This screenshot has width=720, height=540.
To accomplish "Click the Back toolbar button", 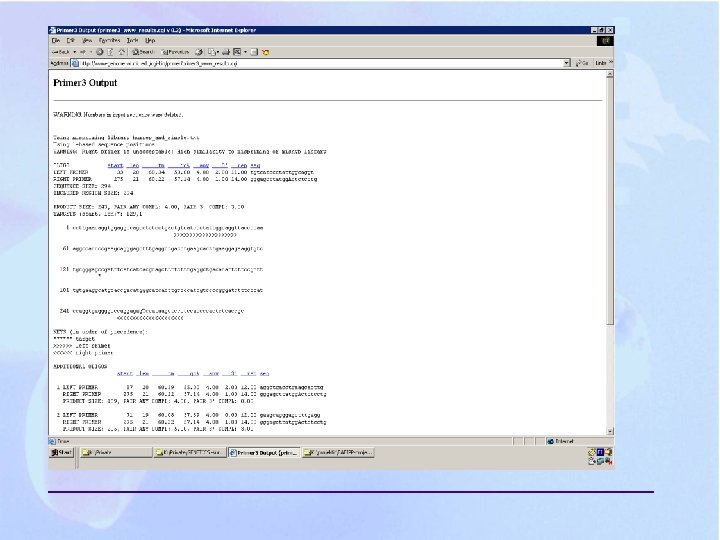I will tap(61, 52).
